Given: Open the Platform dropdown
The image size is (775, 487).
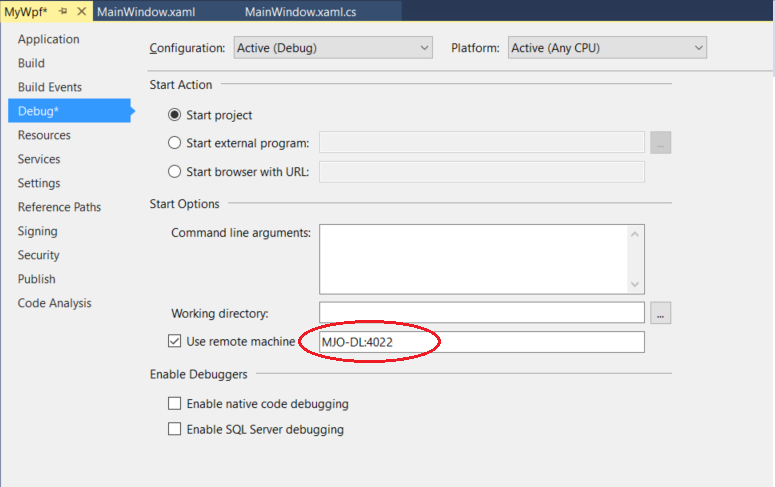Looking at the screenshot, I should coord(607,48).
